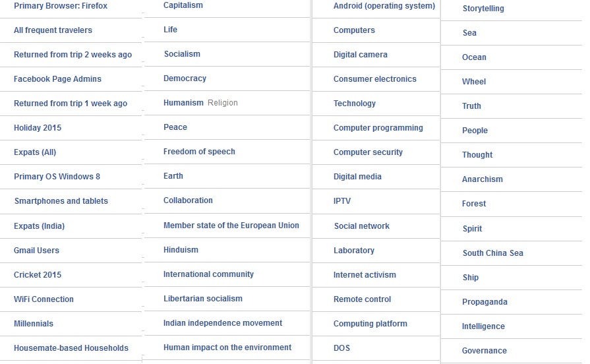Select Human impact on the environment

point(227,348)
